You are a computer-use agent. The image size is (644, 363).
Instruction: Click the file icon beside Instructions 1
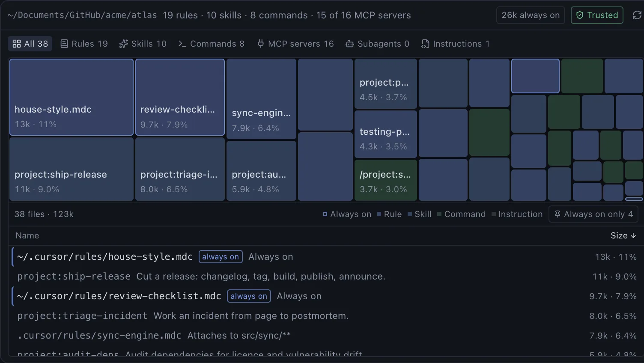pyautogui.click(x=425, y=44)
